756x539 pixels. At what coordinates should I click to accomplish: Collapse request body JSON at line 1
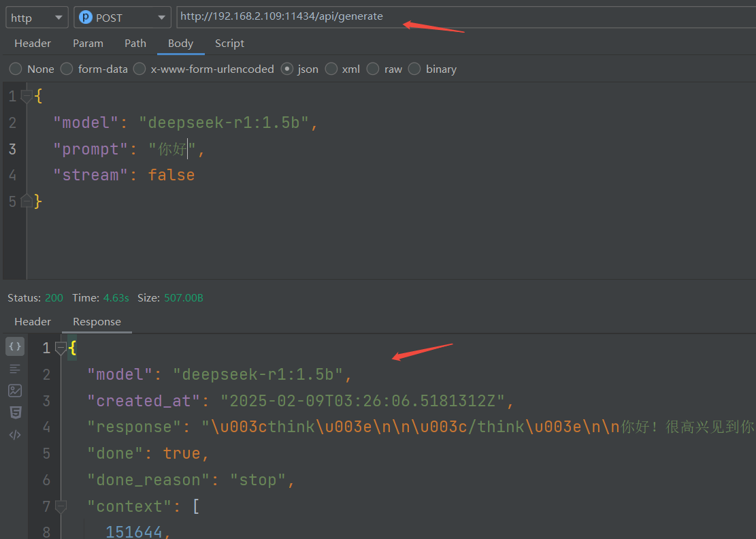[27, 97]
